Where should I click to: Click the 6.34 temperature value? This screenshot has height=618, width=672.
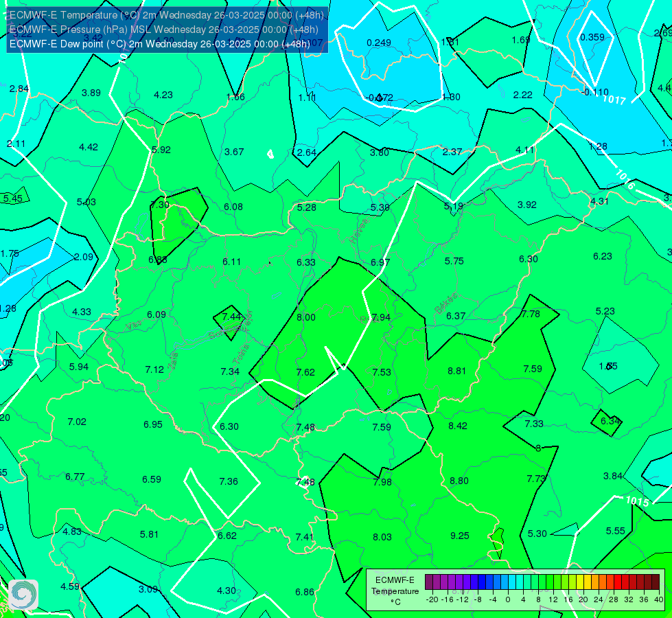(610, 421)
